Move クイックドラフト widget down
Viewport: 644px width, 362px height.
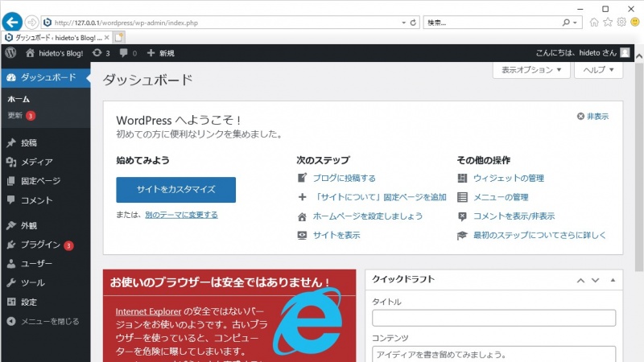(x=595, y=280)
